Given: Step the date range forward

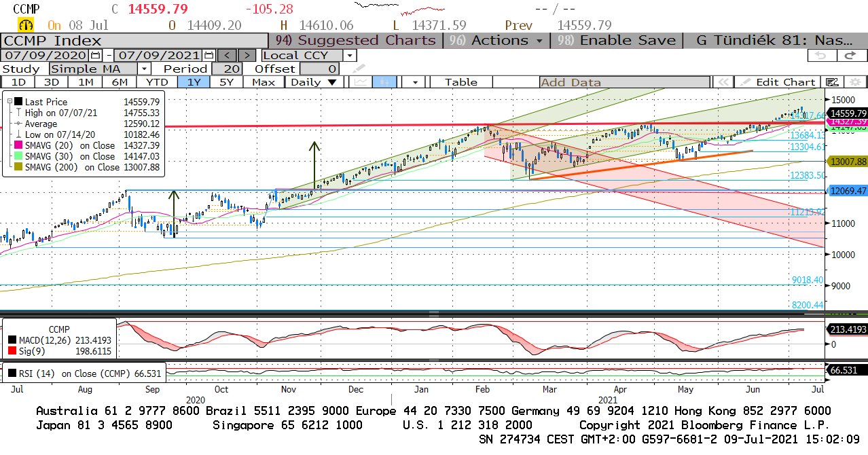Looking at the screenshot, I should [x=247, y=55].
